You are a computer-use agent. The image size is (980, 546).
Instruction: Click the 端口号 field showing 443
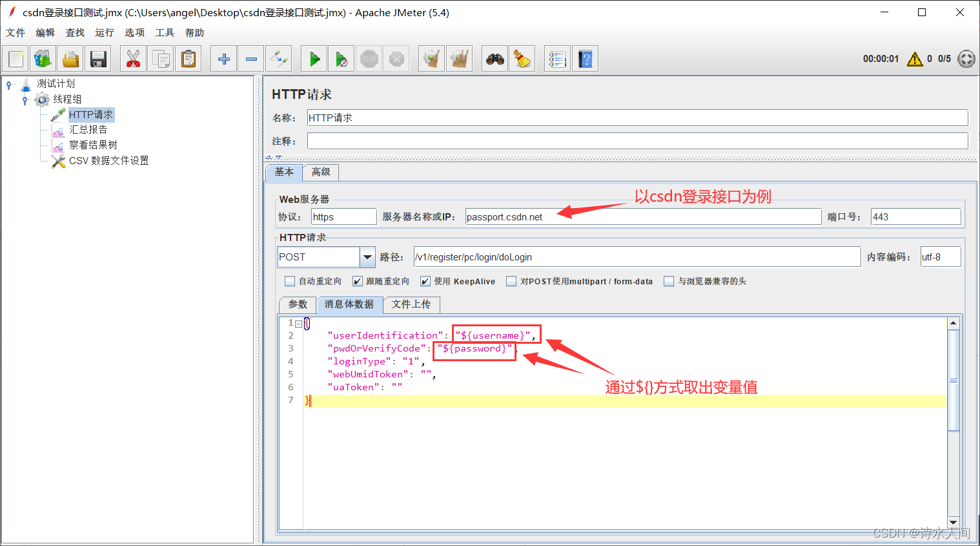916,217
